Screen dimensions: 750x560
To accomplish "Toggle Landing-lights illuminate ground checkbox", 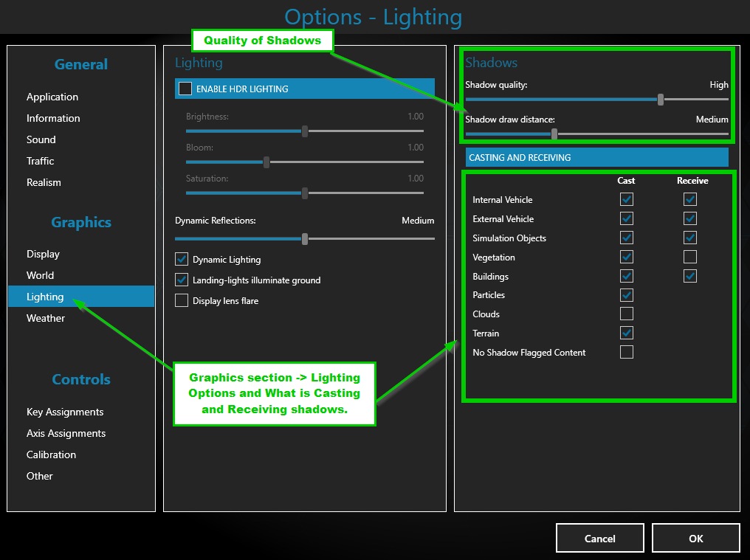I will click(x=182, y=280).
